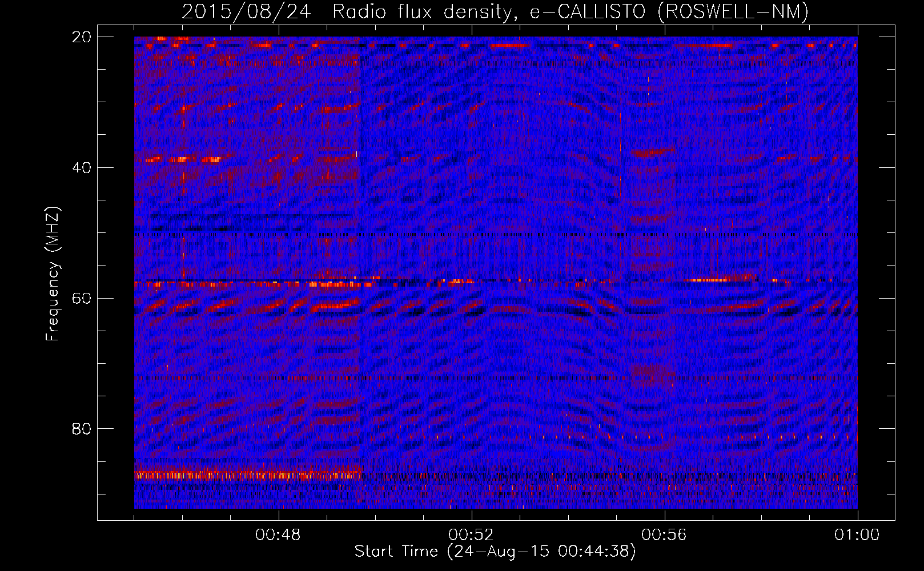Click the '40' frequency tick label
Viewport: 924px width, 571px height.
coord(82,167)
